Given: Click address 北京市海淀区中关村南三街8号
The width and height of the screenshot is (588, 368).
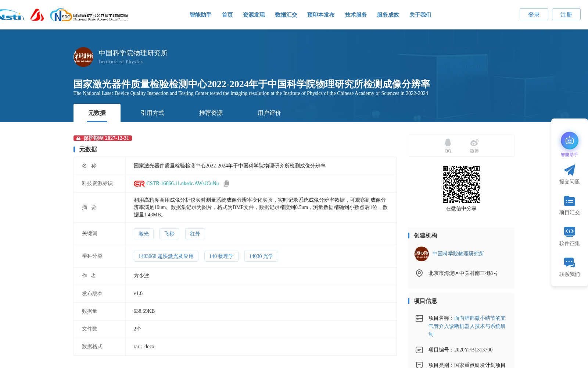Looking at the screenshot, I should (x=463, y=273).
